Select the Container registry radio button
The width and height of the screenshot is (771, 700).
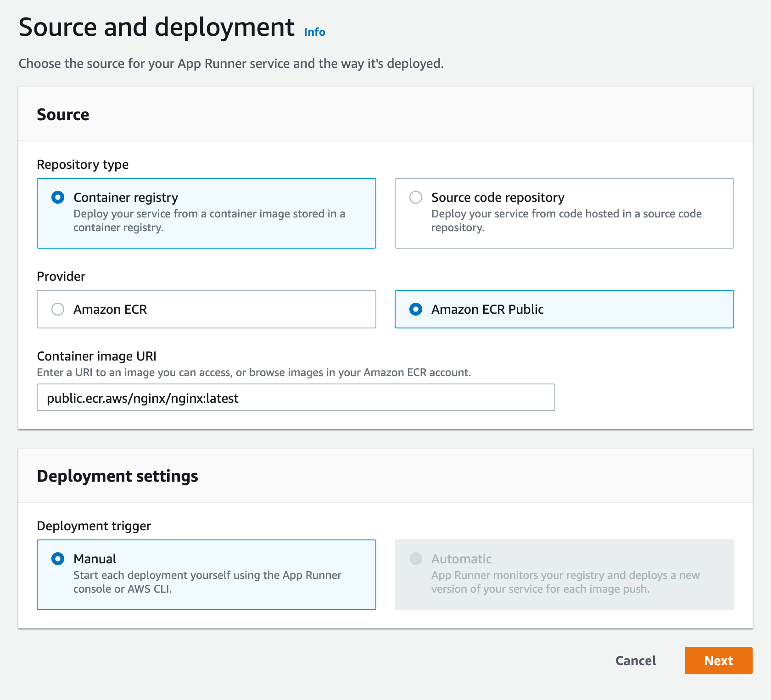point(57,197)
